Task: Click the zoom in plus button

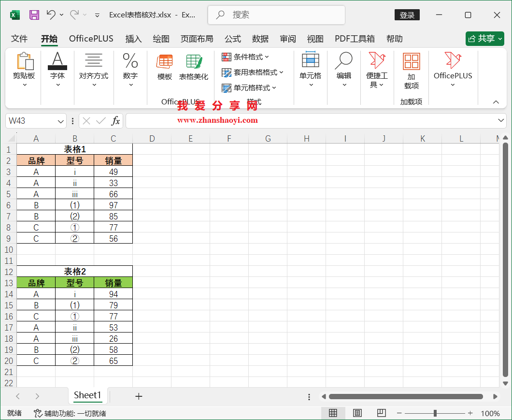Action: 470,413
